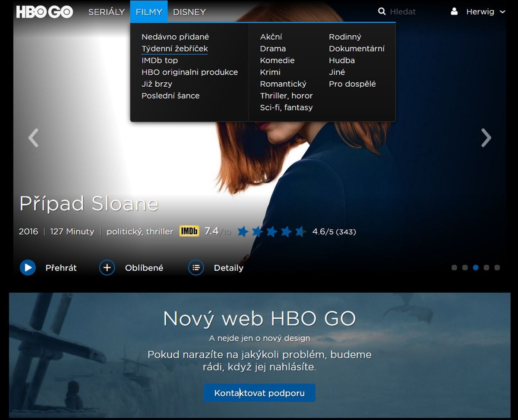
Task: Click the Kontaktovat podporu button
Action: tap(259, 392)
